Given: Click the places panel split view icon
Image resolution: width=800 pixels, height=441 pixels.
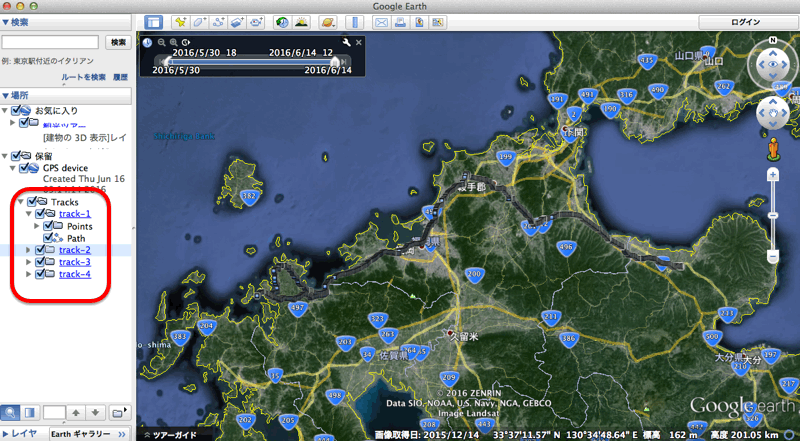Looking at the screenshot, I should pyautogui.click(x=30, y=412).
